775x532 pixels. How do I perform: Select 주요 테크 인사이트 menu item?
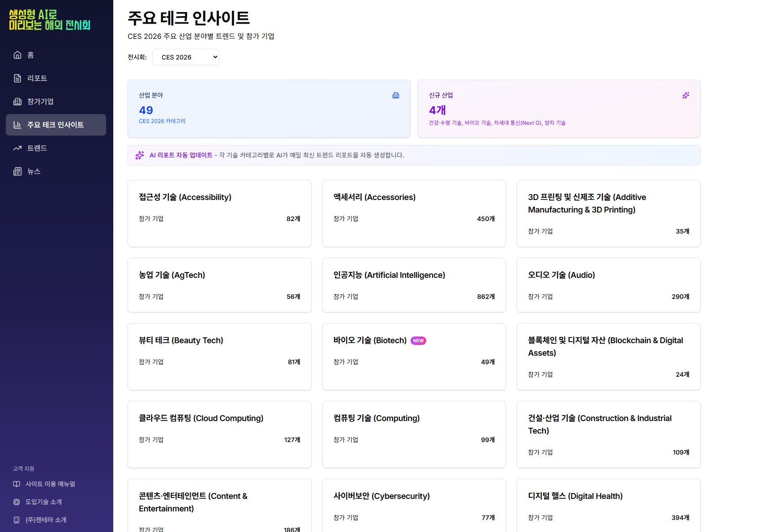56,125
